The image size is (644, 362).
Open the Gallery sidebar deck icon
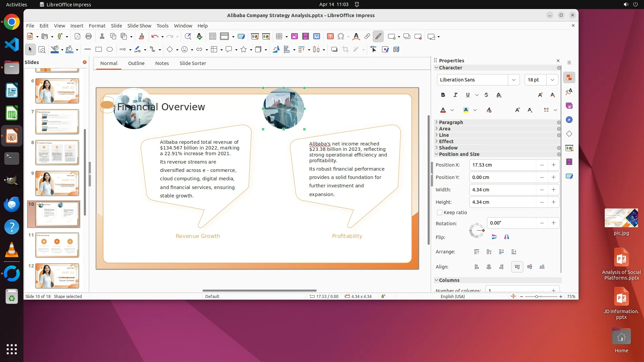pyautogui.click(x=569, y=106)
